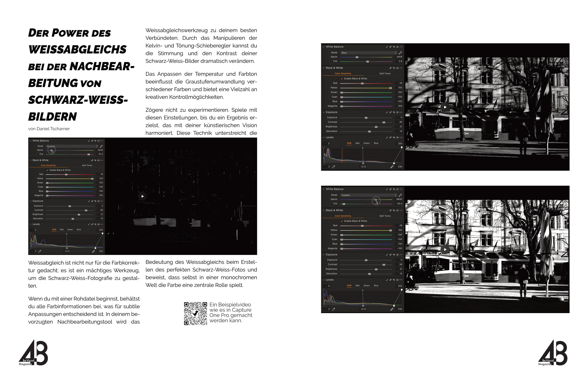Select the Color Sensitivity tab in the Kelvin 2034 panel
This screenshot has width=588, height=380.
click(48, 165)
